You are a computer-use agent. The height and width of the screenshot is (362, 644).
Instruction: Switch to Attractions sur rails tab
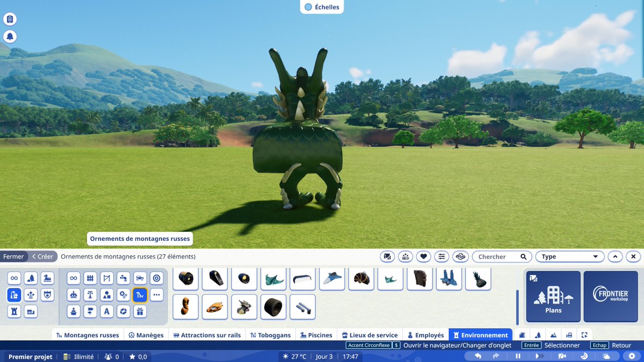[207, 335]
